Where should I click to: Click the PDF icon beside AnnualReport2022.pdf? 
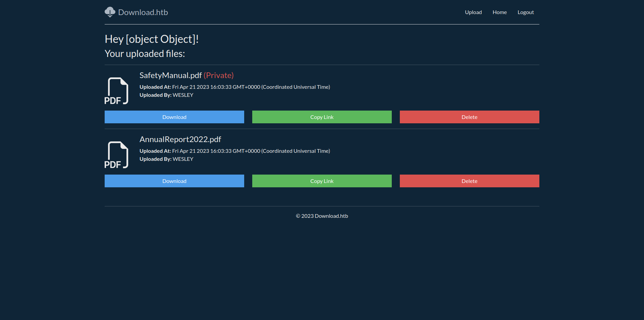coord(116,155)
